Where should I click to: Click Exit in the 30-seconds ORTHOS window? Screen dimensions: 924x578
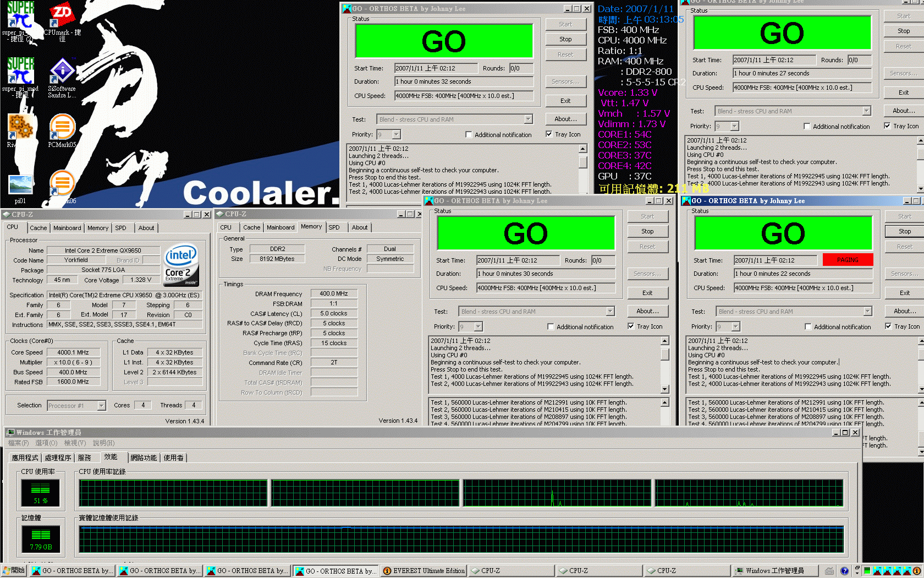tap(647, 293)
